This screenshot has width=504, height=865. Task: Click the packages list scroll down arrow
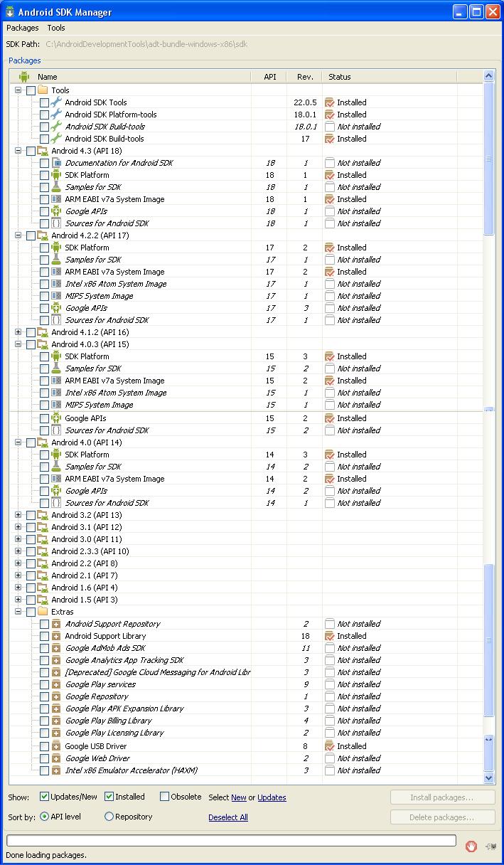click(488, 778)
